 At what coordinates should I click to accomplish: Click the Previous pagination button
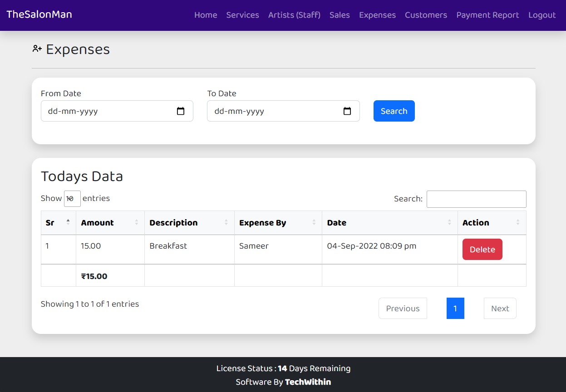(403, 309)
